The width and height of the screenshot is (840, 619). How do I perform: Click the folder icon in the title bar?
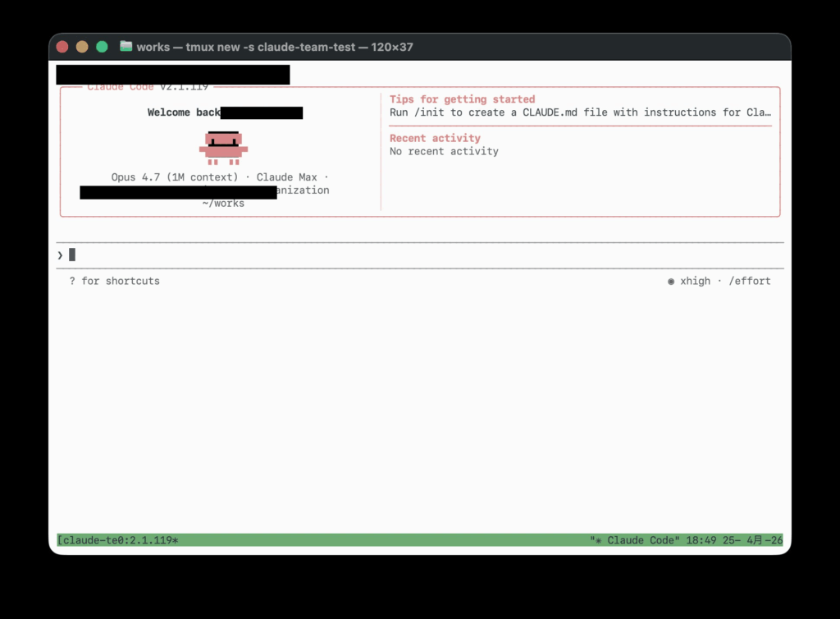(126, 47)
